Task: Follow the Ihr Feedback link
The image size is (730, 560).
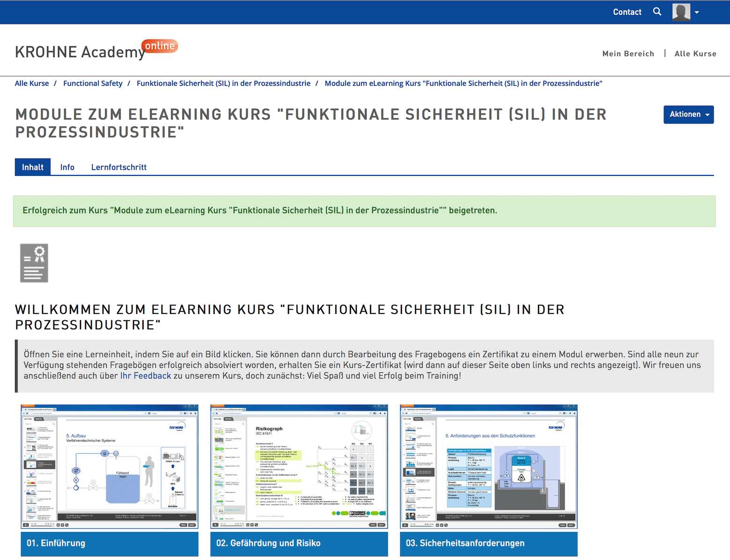Action: [146, 376]
